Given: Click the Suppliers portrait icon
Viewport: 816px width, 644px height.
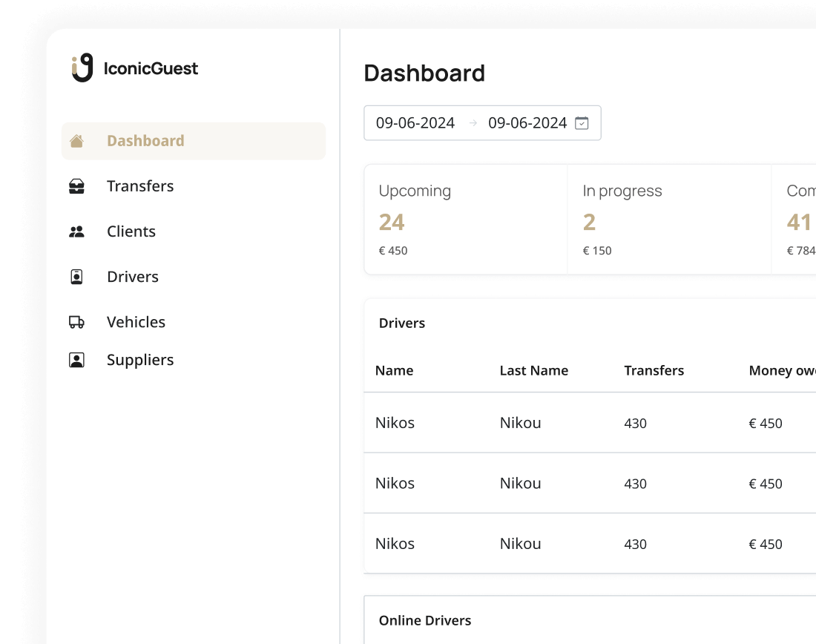Looking at the screenshot, I should pyautogui.click(x=76, y=361).
